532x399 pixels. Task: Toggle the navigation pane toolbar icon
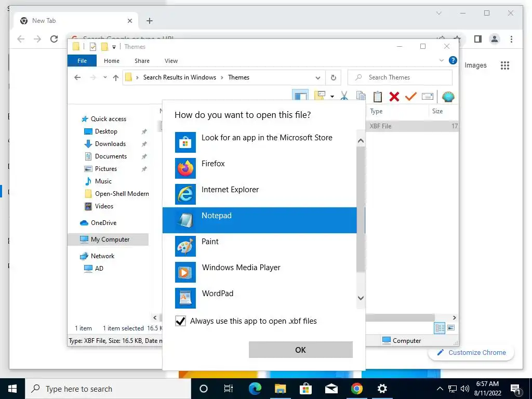(x=300, y=96)
